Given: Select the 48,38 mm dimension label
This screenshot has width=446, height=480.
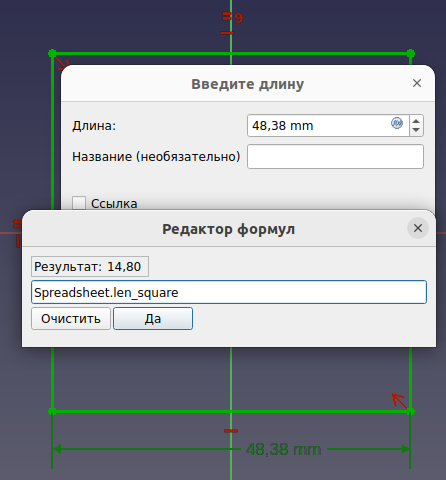Looking at the screenshot, I should coord(283,449).
